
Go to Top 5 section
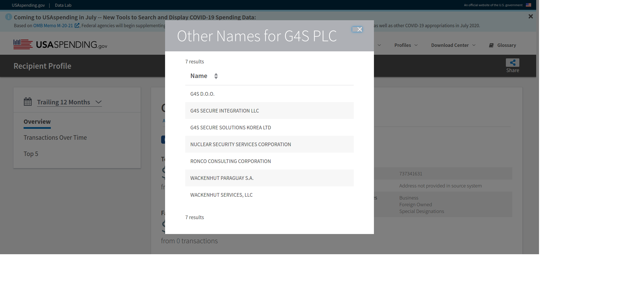click(x=31, y=154)
